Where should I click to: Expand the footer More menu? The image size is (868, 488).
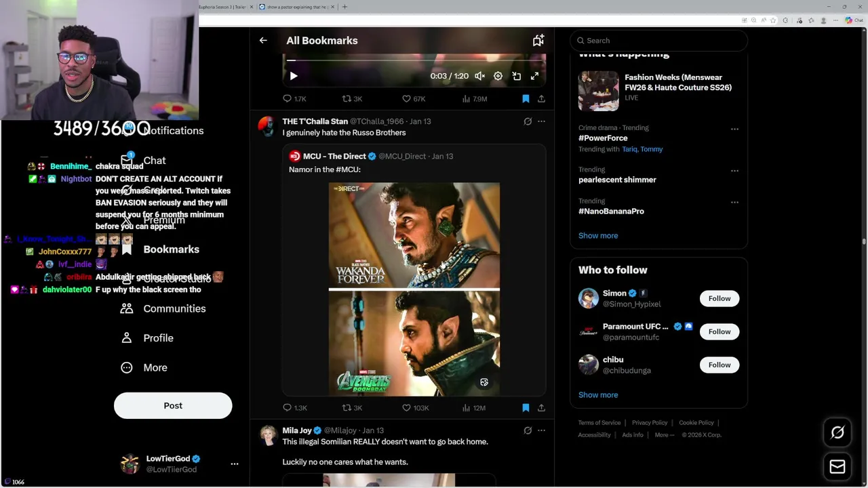point(664,435)
